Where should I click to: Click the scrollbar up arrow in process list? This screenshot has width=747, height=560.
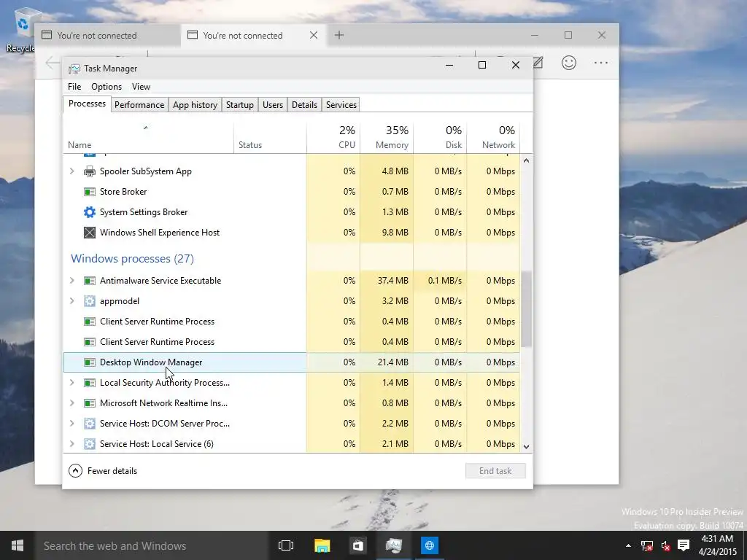pyautogui.click(x=527, y=160)
